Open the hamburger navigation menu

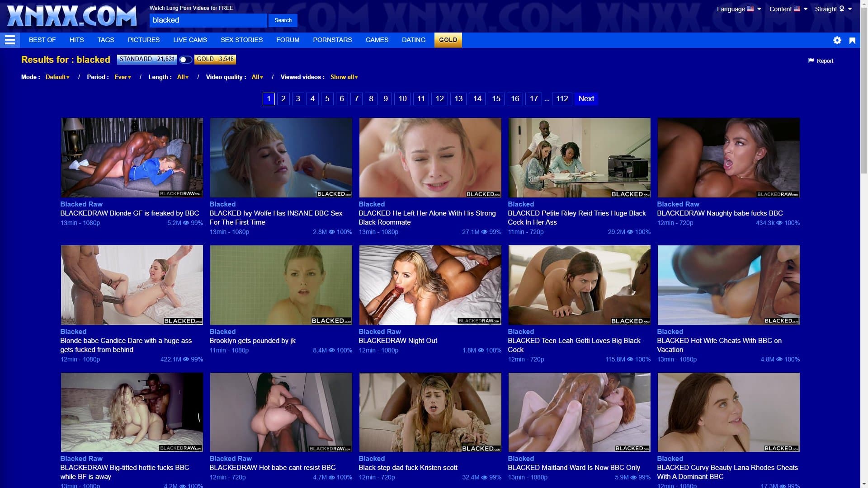pyautogui.click(x=9, y=40)
